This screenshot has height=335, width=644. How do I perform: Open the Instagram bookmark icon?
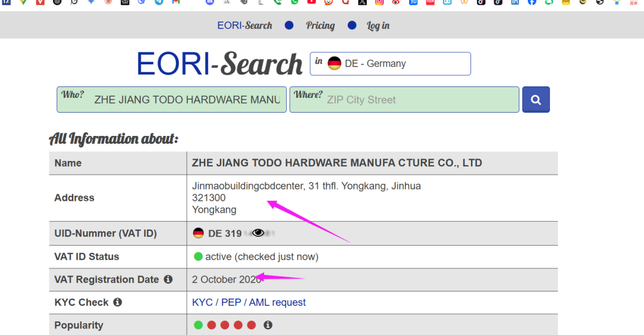click(379, 2)
